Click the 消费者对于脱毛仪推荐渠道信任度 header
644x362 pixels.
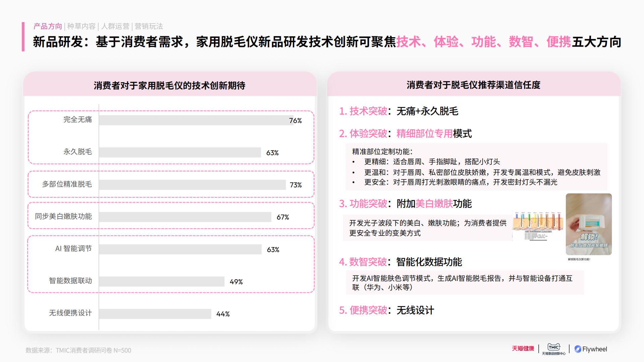pyautogui.click(x=473, y=85)
